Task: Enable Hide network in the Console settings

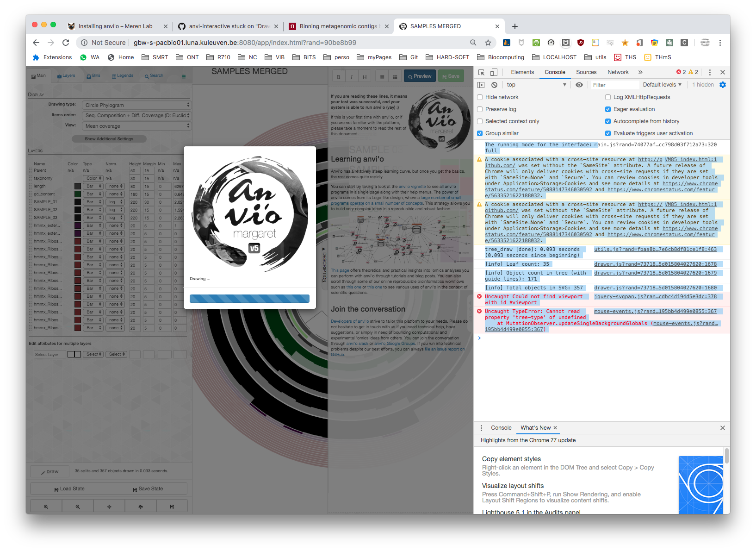Action: click(x=480, y=97)
